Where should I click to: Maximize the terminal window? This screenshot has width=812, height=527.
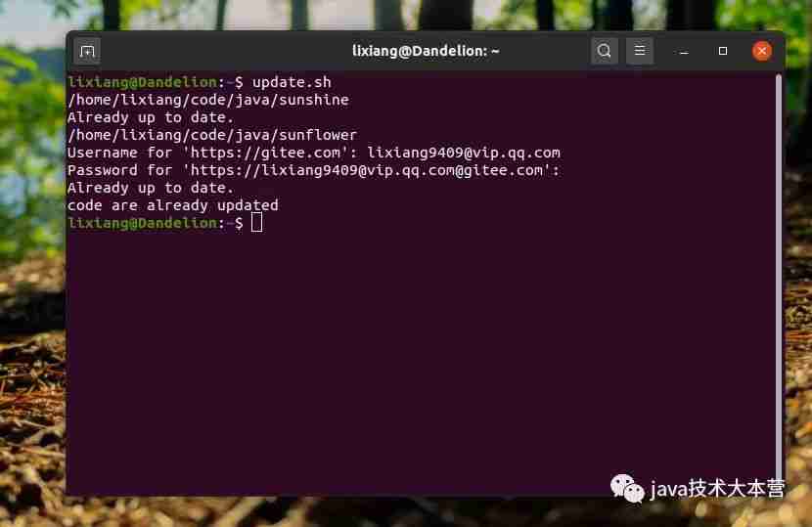click(x=723, y=51)
